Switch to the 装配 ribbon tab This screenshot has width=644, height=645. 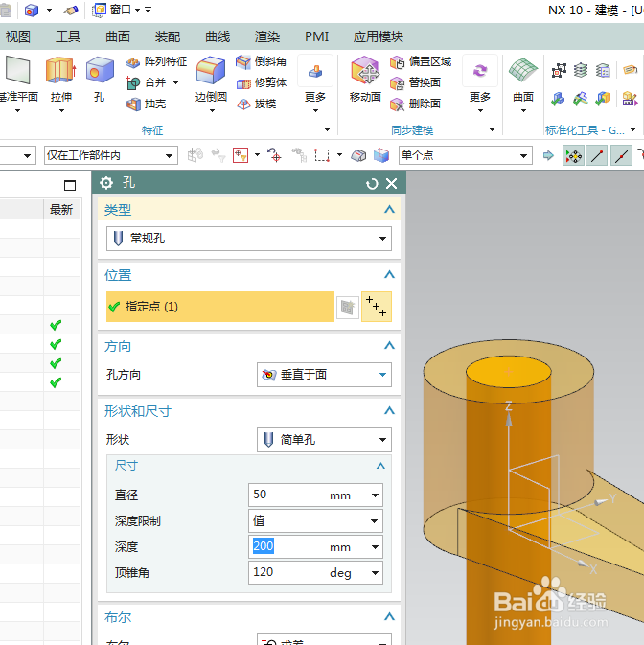click(168, 36)
